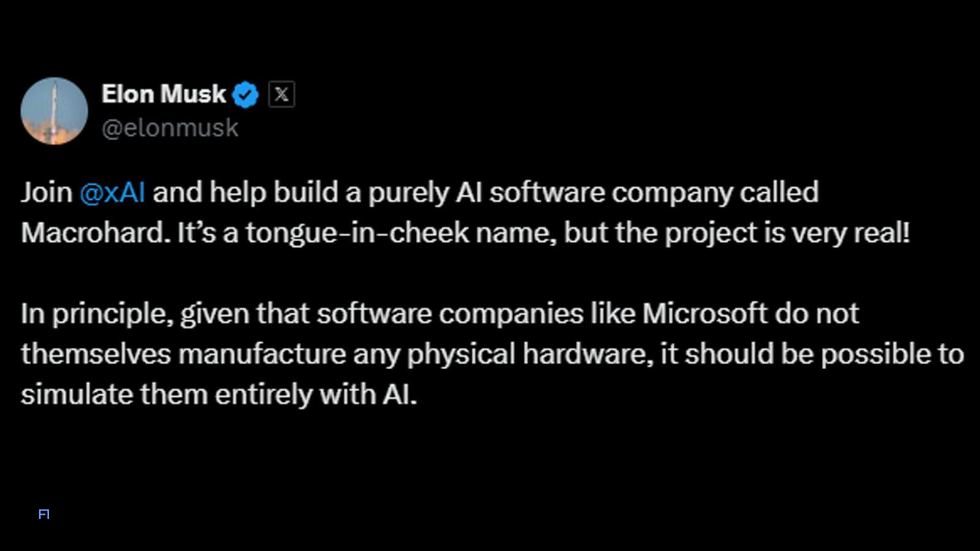The image size is (980, 551).
Task: Click "simulate them entirely with AI" text
Action: [x=219, y=394]
